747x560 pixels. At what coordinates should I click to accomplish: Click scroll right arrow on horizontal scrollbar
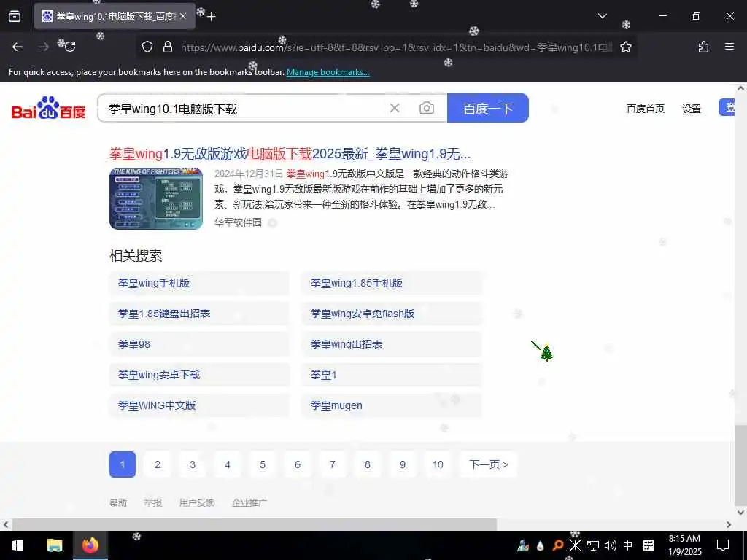click(729, 524)
